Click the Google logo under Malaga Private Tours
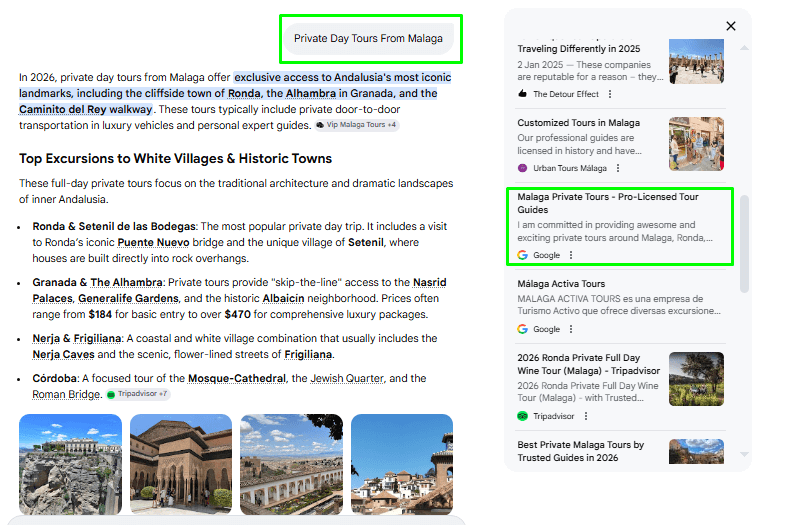809x525 pixels. (523, 255)
